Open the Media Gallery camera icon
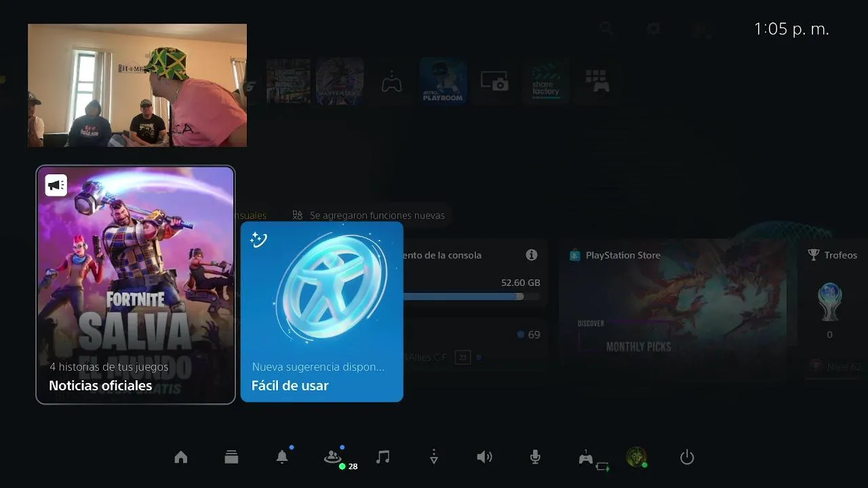 click(x=494, y=82)
